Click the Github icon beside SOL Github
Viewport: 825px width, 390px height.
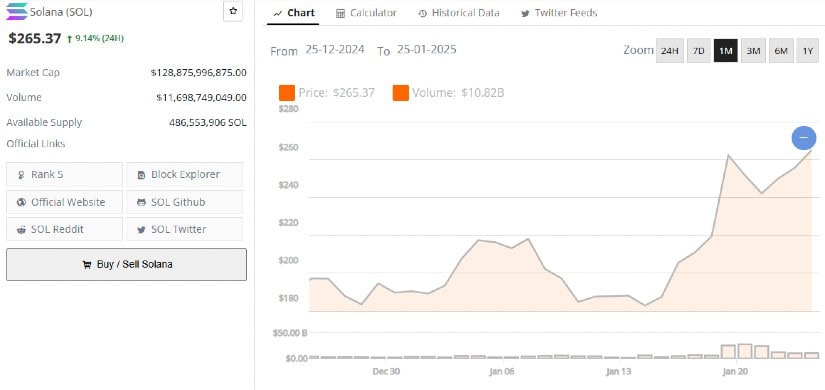tap(141, 203)
